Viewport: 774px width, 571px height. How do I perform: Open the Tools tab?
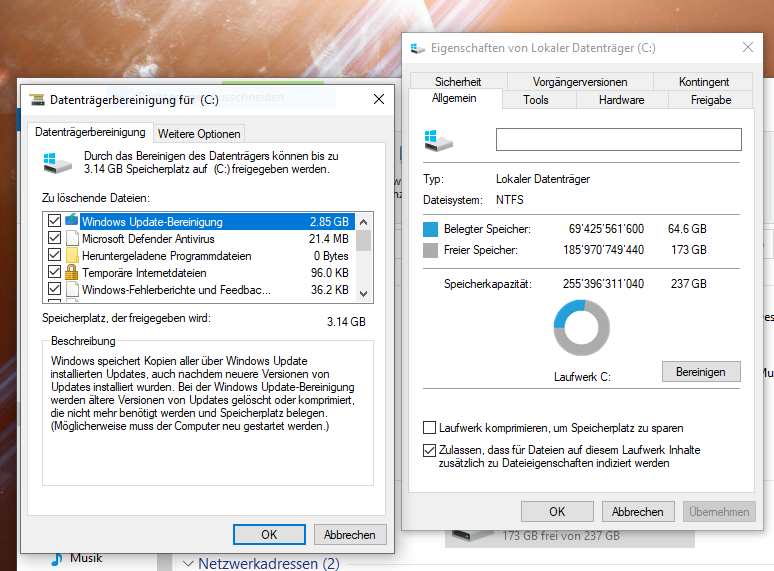click(x=536, y=100)
